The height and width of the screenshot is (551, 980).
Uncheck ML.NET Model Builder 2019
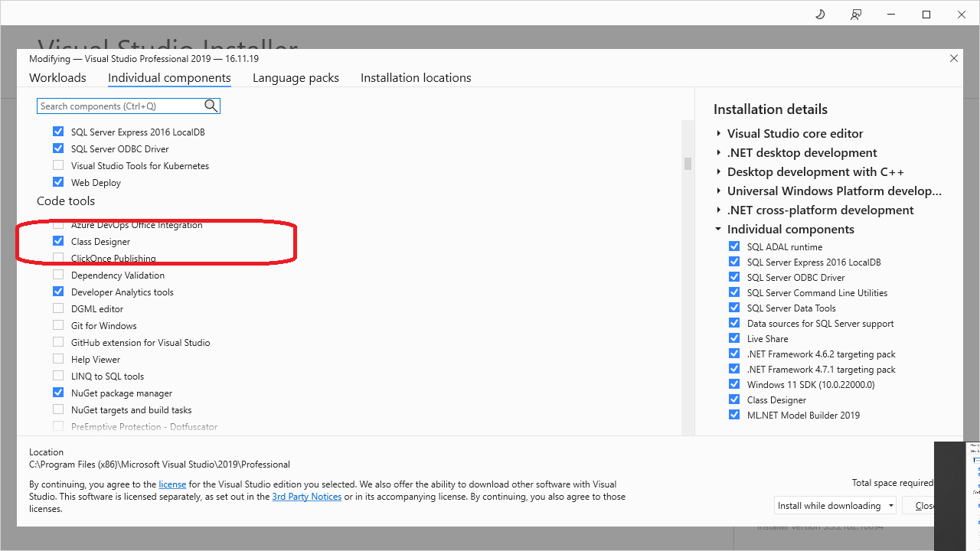(x=734, y=415)
